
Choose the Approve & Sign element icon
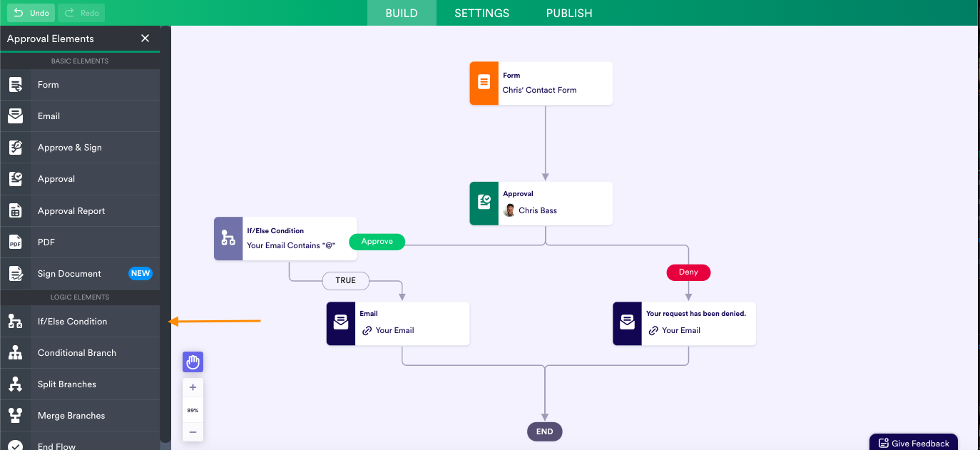click(16, 148)
